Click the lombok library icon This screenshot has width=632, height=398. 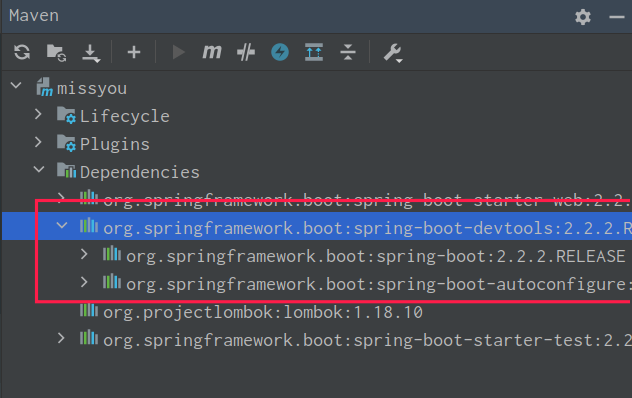(89, 310)
